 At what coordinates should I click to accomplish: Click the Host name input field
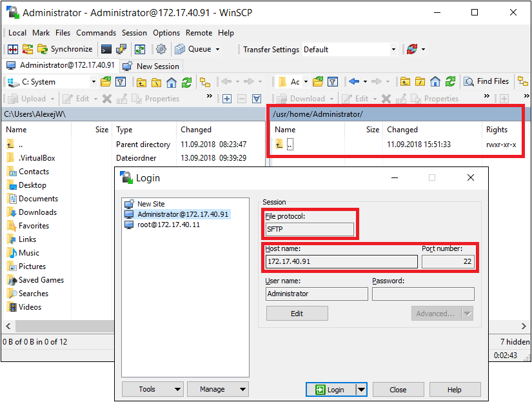[340, 261]
